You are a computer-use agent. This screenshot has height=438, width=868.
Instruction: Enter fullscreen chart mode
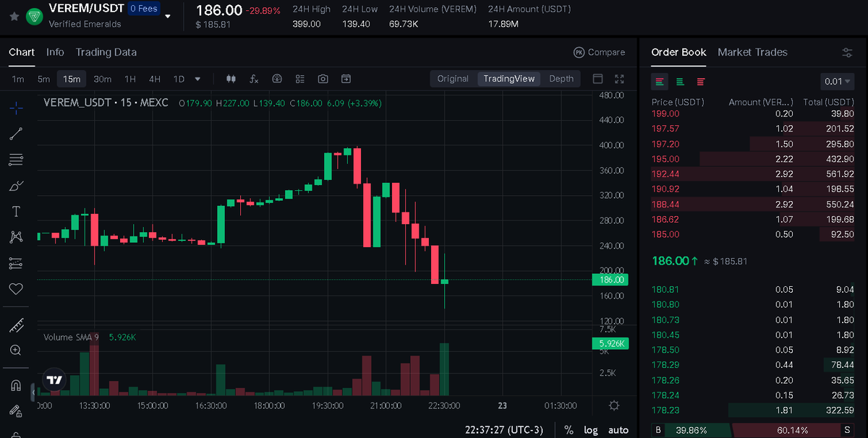click(619, 79)
